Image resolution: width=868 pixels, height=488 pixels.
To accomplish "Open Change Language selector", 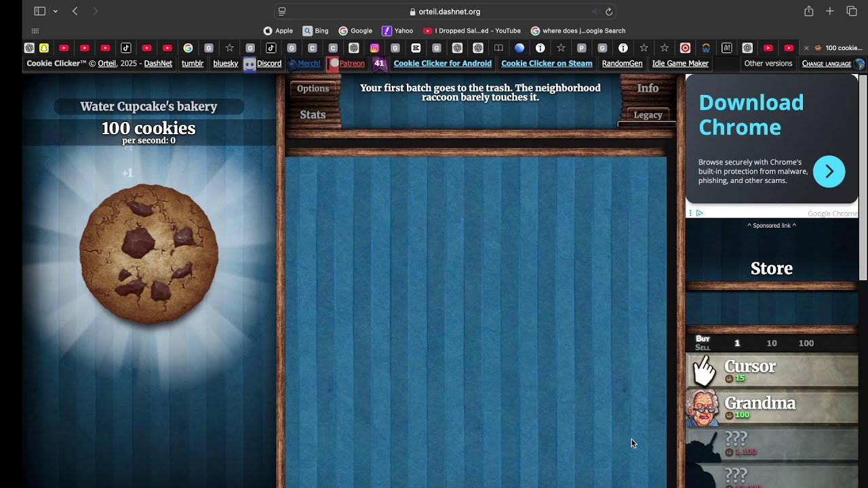I will point(827,64).
